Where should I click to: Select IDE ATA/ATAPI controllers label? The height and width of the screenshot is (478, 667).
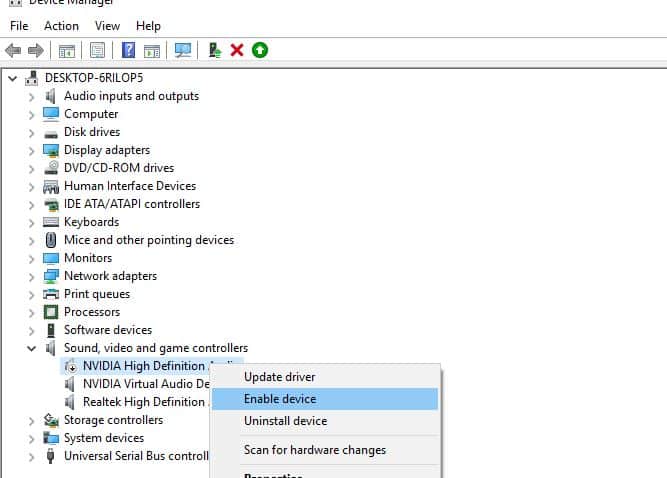132,204
